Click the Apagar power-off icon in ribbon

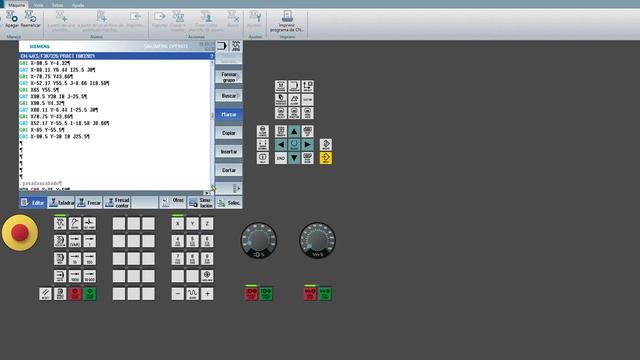tap(12, 17)
